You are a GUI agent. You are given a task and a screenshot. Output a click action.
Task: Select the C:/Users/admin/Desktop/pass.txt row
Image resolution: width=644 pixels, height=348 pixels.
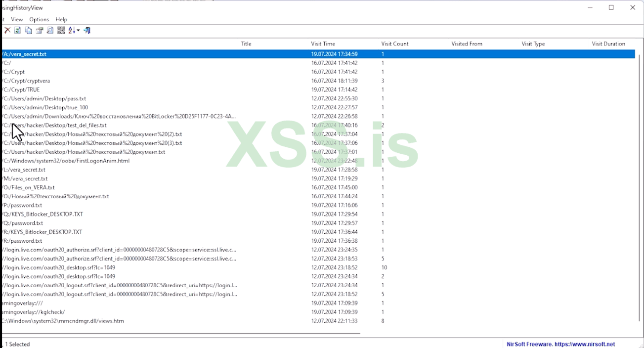click(x=318, y=98)
